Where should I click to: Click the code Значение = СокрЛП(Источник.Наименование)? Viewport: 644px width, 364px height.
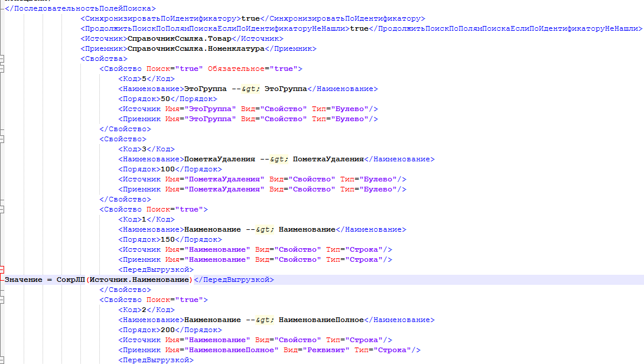[99, 279]
